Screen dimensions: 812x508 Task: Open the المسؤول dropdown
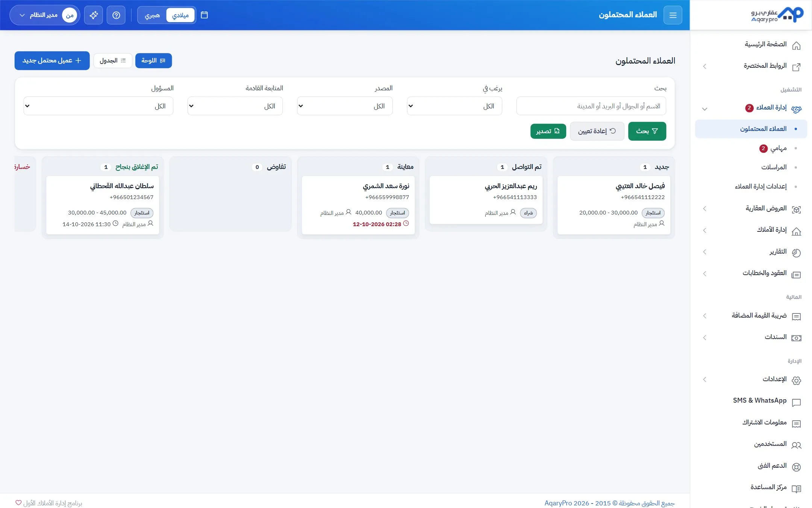pyautogui.click(x=98, y=106)
